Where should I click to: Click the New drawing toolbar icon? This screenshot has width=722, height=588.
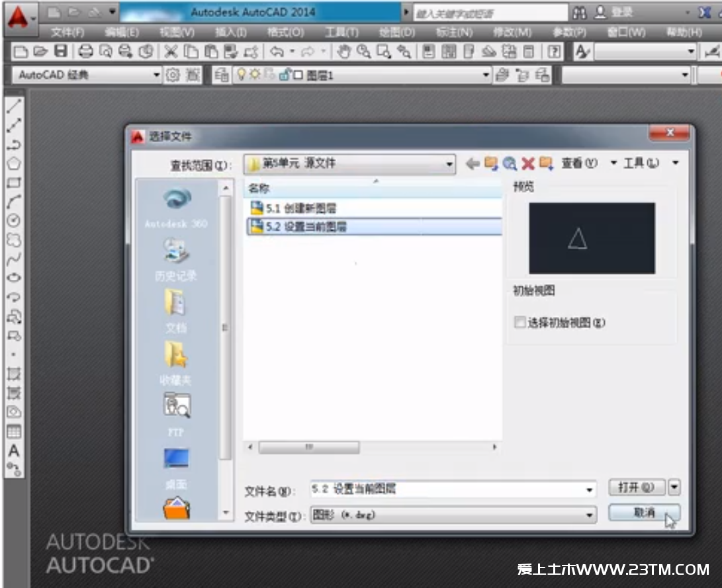point(21,52)
